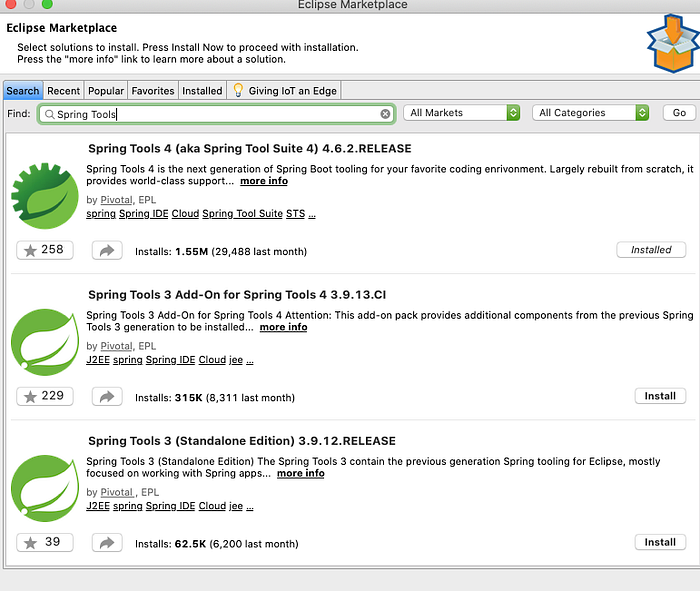Viewport: 700px width, 591px height.
Task: Click Spring Tool Suite tag link
Action: click(242, 213)
